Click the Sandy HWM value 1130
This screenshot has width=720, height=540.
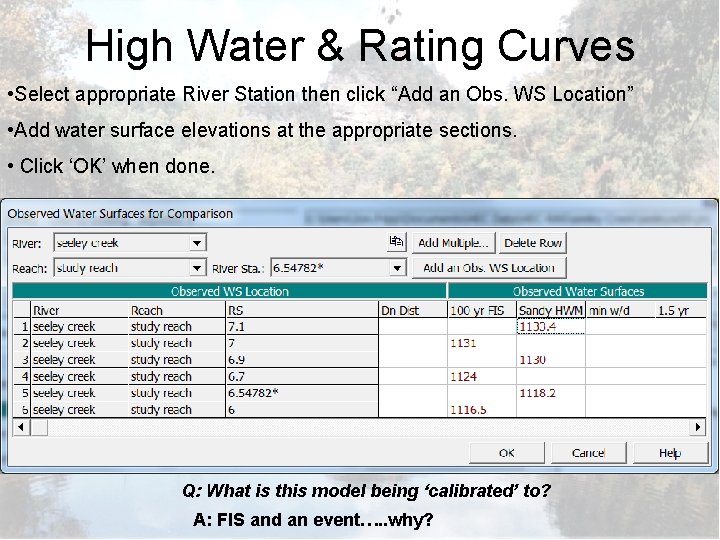[551, 360]
